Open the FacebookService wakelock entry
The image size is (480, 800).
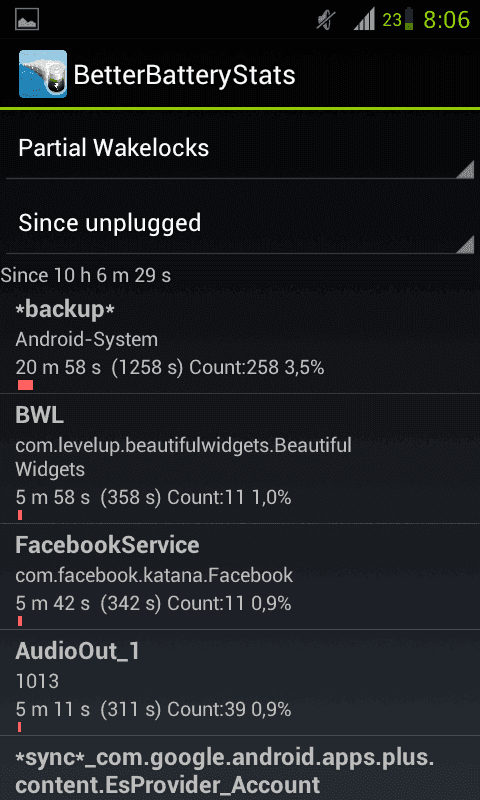240,576
